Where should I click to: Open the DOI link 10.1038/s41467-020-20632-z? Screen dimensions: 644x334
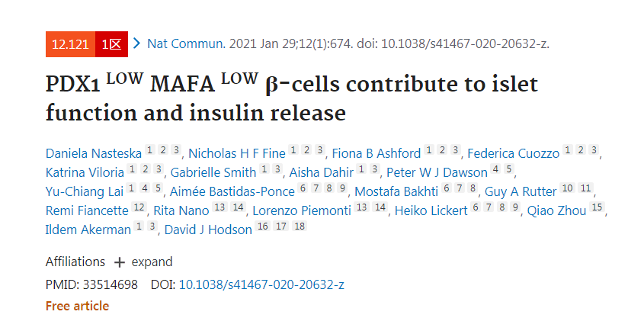tap(261, 284)
